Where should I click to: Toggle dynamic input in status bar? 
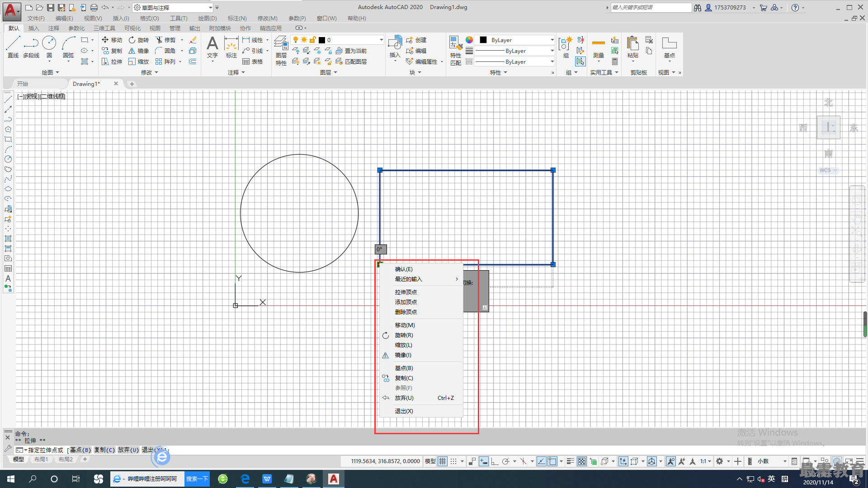(x=484, y=461)
